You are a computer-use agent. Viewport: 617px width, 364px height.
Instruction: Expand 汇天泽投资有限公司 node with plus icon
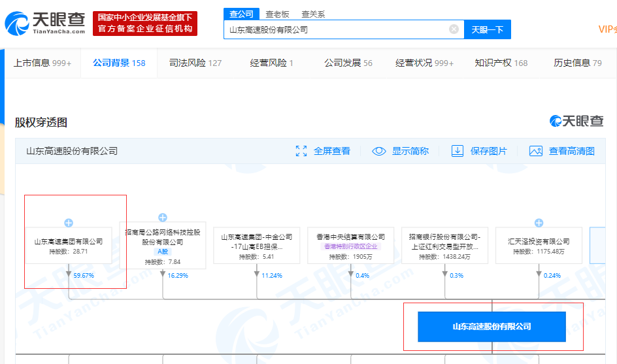(x=539, y=223)
